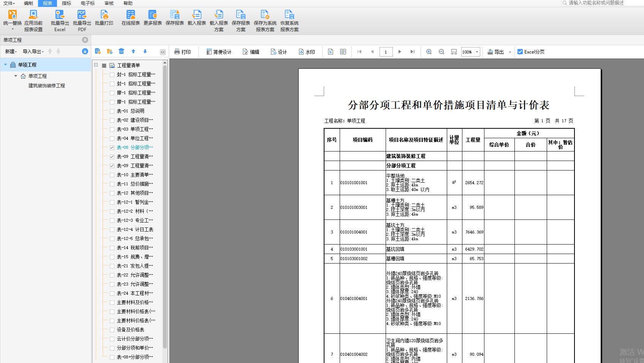This screenshot has width=644, height=363.
Task: Click the 载入报表方案 icon
Action: pyautogui.click(x=219, y=14)
